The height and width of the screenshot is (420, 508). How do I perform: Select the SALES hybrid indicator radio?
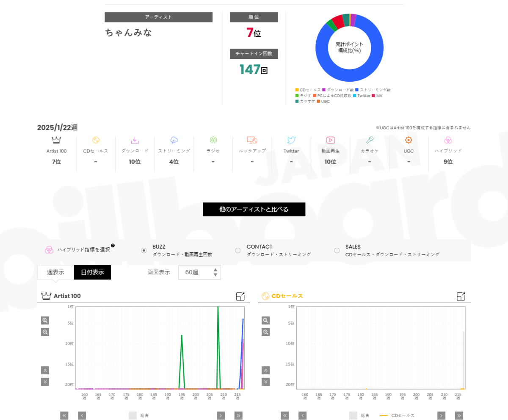337,250
